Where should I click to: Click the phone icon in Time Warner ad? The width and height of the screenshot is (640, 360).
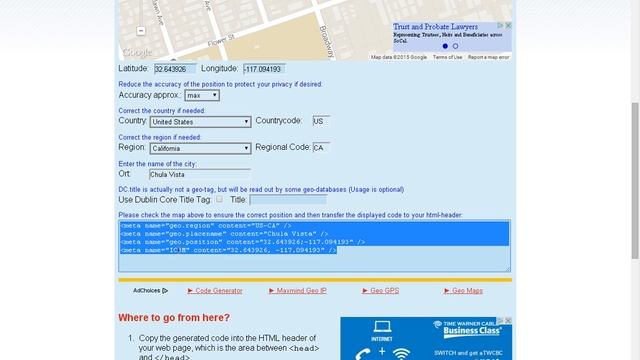[x=362, y=354]
